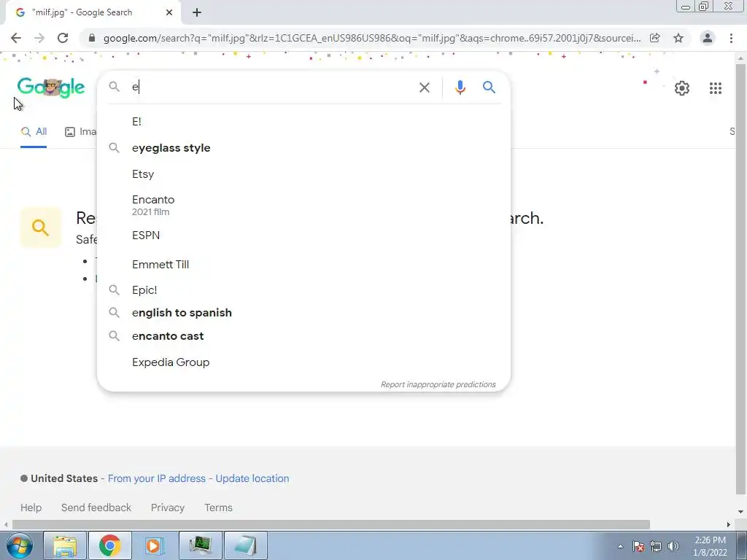Open the media player taskbar icon

(x=155, y=545)
